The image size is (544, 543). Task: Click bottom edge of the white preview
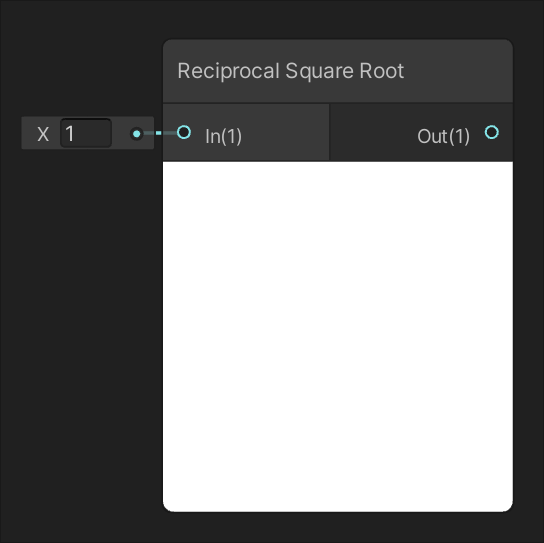[x=338, y=510]
